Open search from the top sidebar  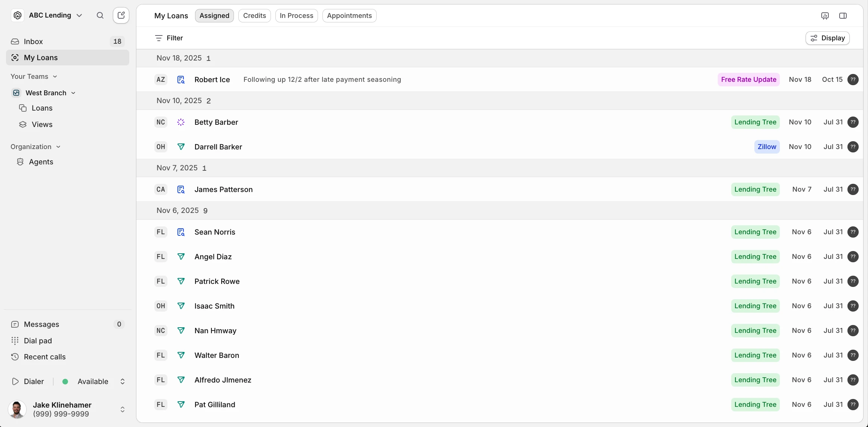click(100, 15)
